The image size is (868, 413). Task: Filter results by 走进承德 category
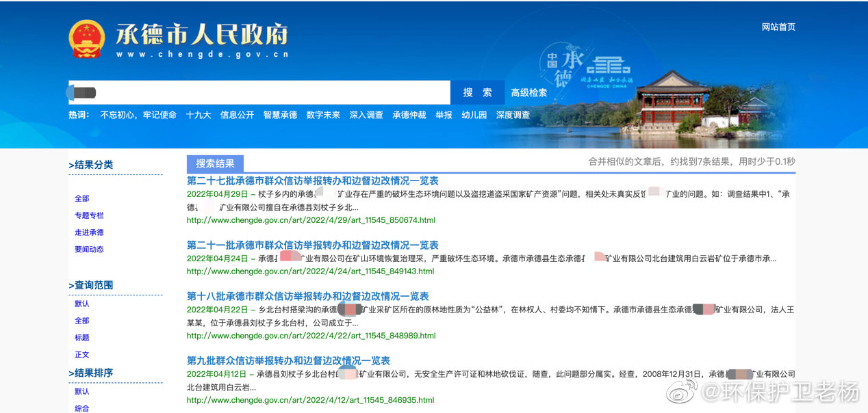click(x=89, y=232)
